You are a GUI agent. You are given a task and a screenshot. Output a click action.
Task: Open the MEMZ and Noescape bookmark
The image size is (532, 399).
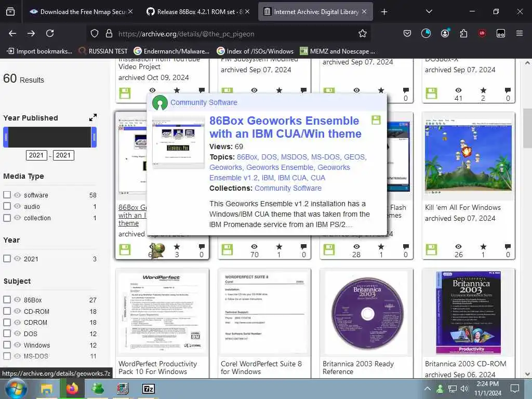(338, 51)
